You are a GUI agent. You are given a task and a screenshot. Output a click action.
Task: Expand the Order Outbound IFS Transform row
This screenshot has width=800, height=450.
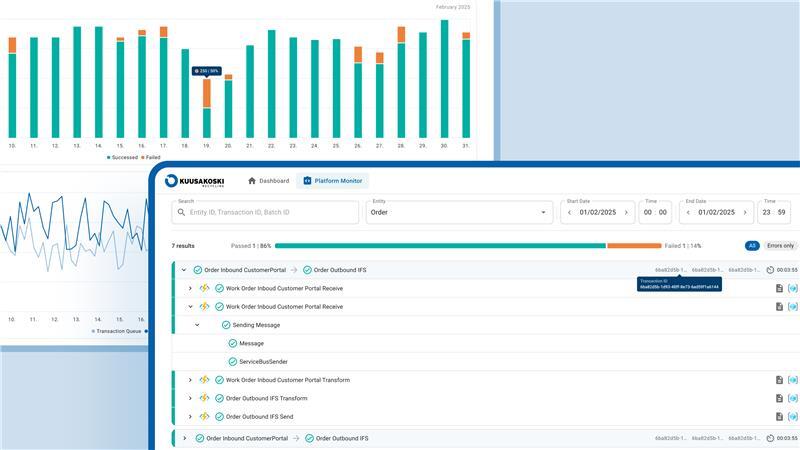pos(190,398)
